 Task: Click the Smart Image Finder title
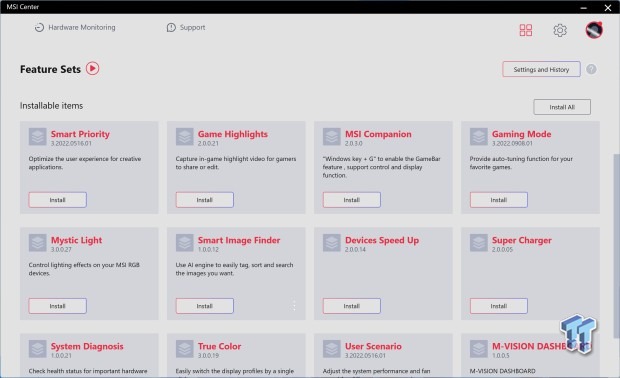point(239,240)
